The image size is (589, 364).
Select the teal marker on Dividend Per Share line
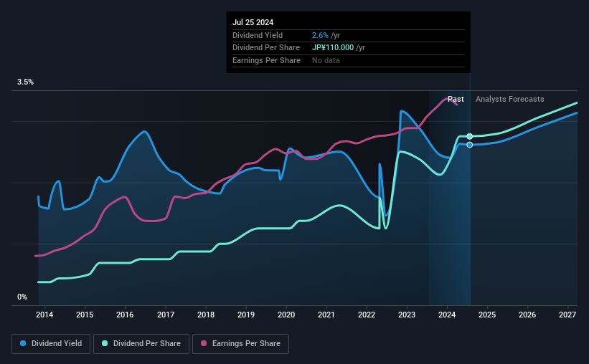point(469,136)
